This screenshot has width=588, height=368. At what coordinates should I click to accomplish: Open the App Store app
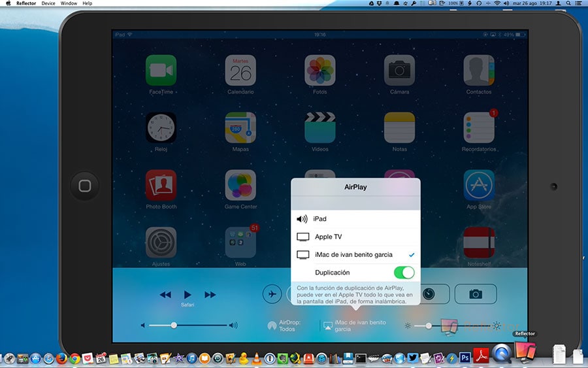pos(479,185)
